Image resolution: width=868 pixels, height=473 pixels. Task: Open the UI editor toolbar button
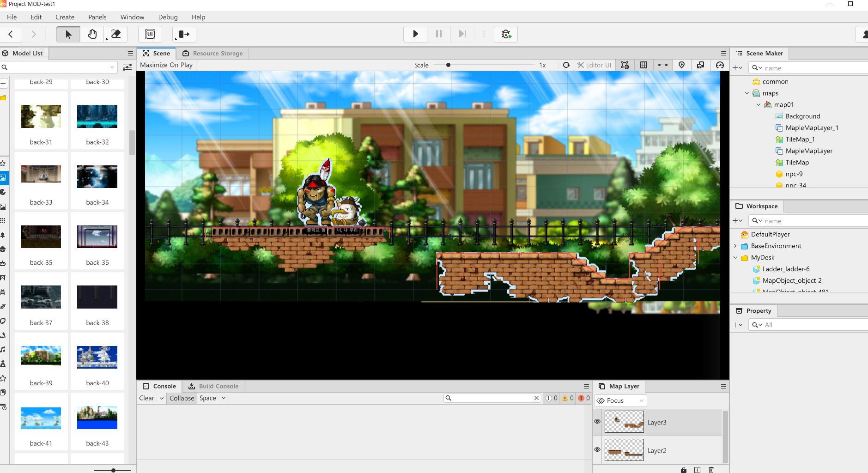tap(150, 34)
